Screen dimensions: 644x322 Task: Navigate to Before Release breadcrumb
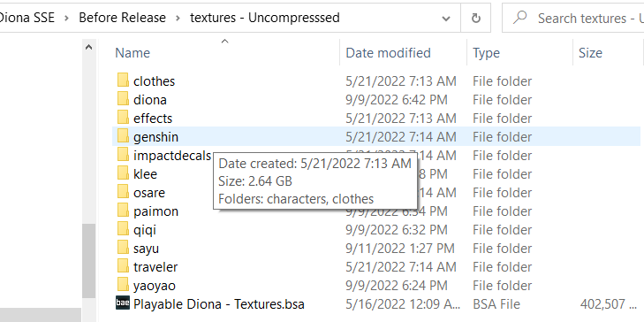click(x=123, y=18)
